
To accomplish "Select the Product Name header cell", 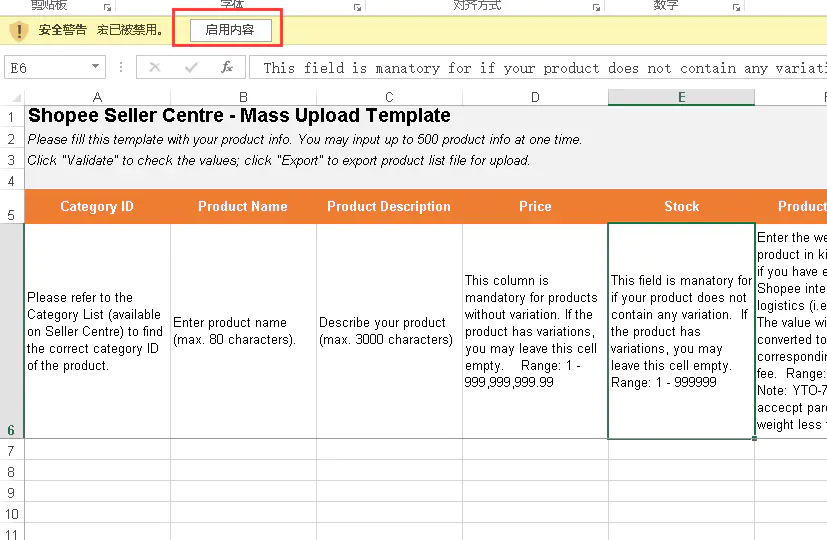I will 243,207.
